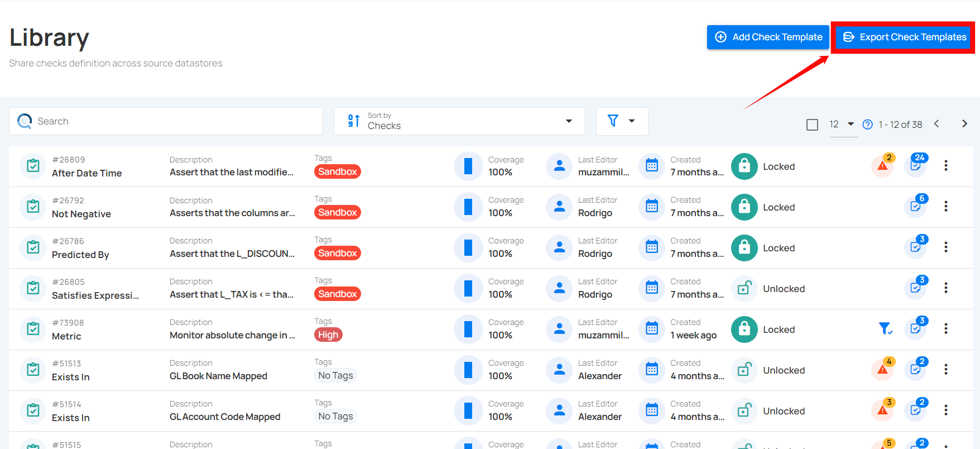Click checks count icon on Satisfies Expression row

click(916, 288)
